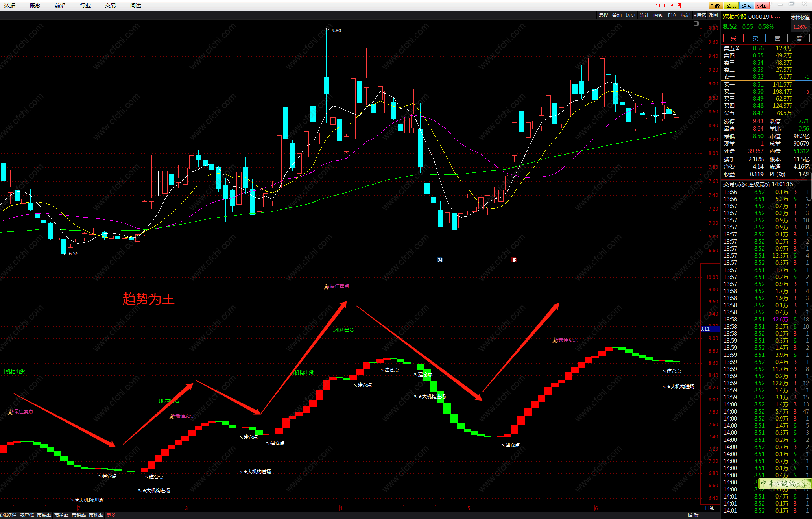Click the green order-book ratio bar
The height and width of the screenshot is (519, 812).
(x=809, y=193)
